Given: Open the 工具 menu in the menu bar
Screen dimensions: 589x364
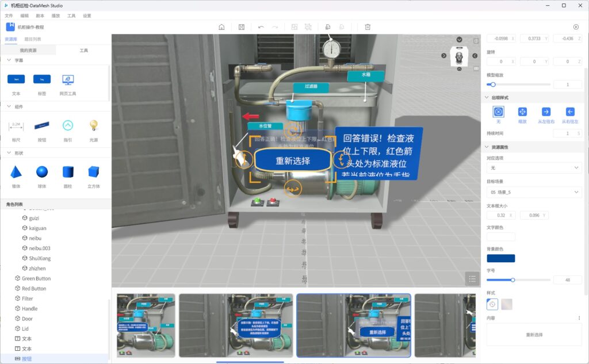Looking at the screenshot, I should click(71, 16).
